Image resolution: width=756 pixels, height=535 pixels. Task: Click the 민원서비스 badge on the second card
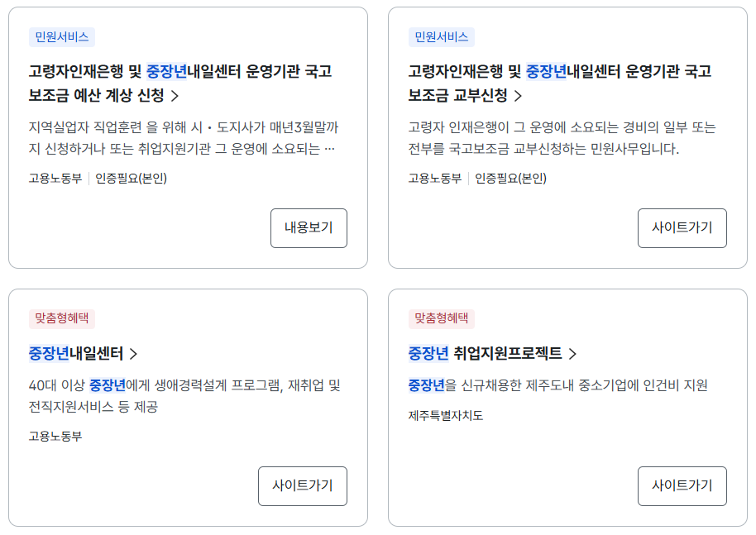click(442, 37)
